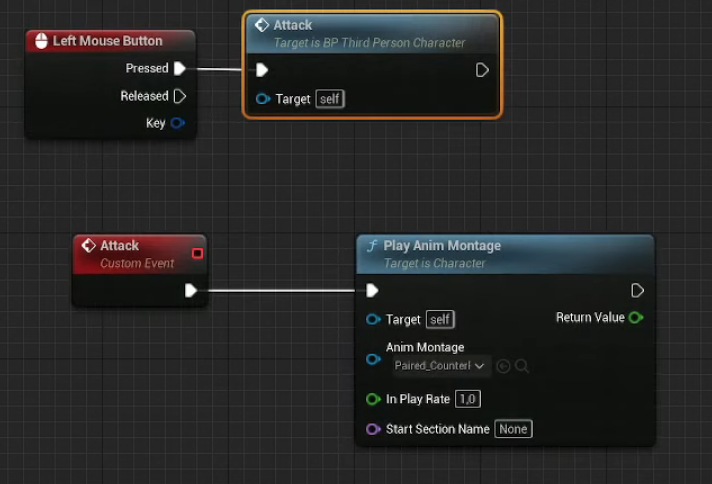Click Target pin on Play Anim Montage
The image size is (712, 484).
pyautogui.click(x=373, y=319)
